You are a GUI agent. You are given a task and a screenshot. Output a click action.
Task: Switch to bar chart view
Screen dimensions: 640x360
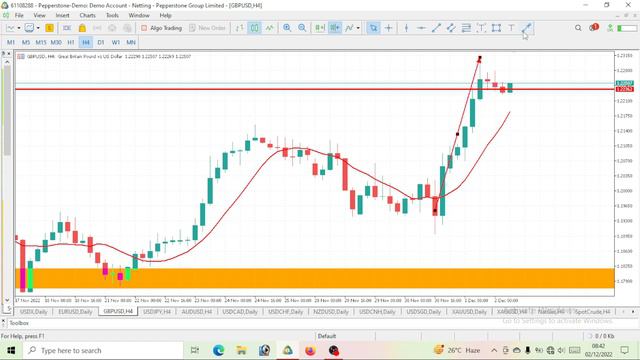click(x=239, y=28)
